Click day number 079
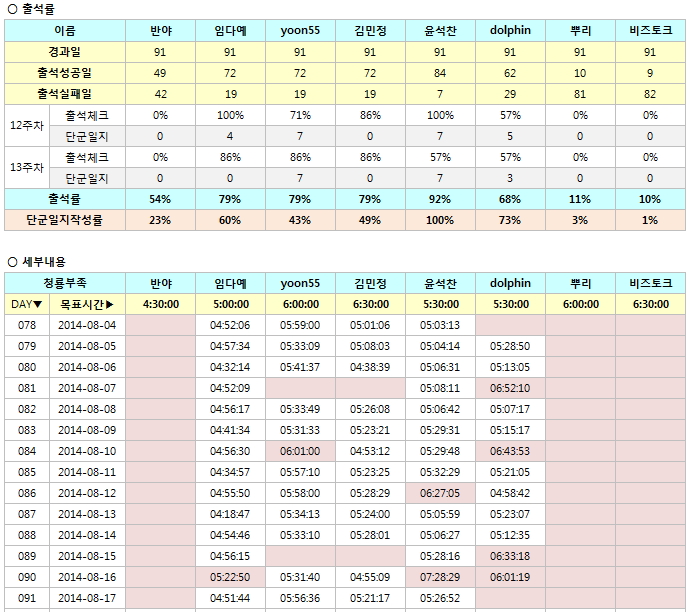 (x=27, y=346)
